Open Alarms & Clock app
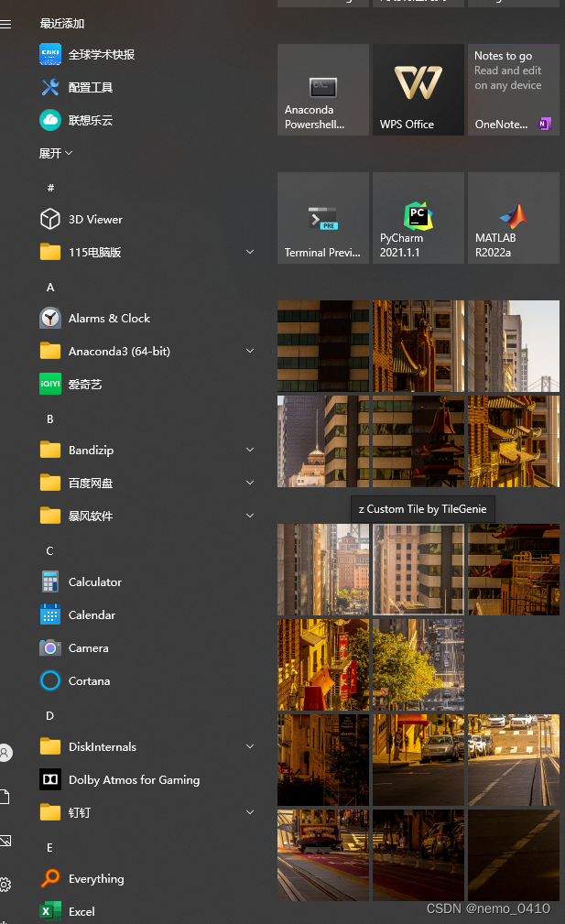The height and width of the screenshot is (924, 565). point(108,319)
